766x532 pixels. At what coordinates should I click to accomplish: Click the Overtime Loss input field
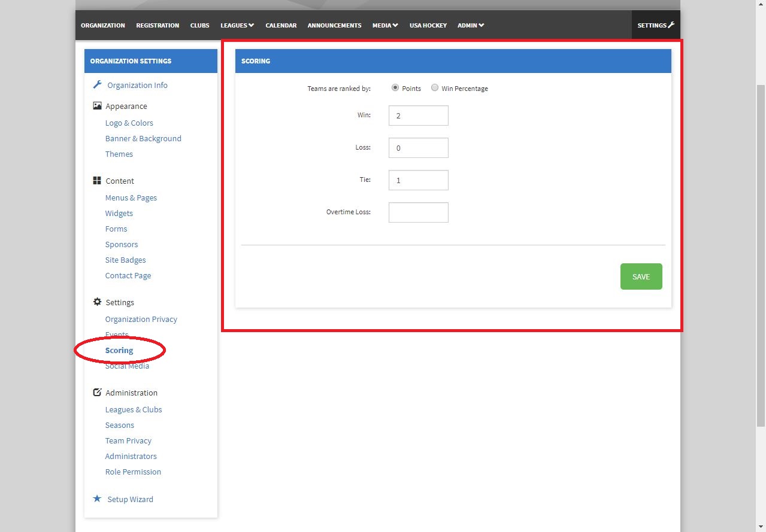click(x=418, y=212)
